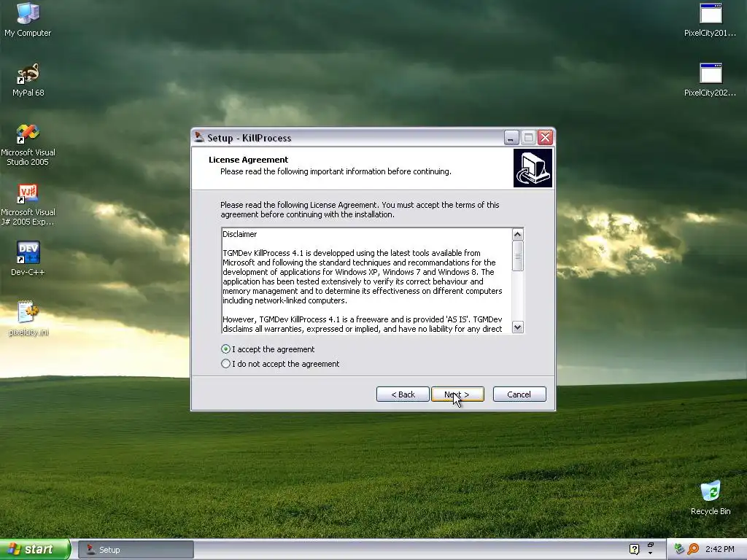
Task: Click the Setup taskbar button
Action: coord(136,550)
